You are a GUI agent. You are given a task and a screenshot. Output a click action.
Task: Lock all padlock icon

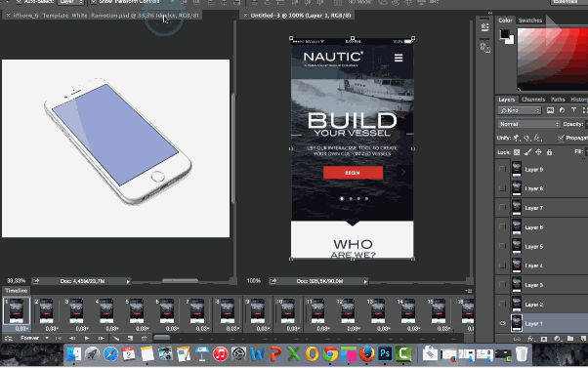(x=549, y=152)
